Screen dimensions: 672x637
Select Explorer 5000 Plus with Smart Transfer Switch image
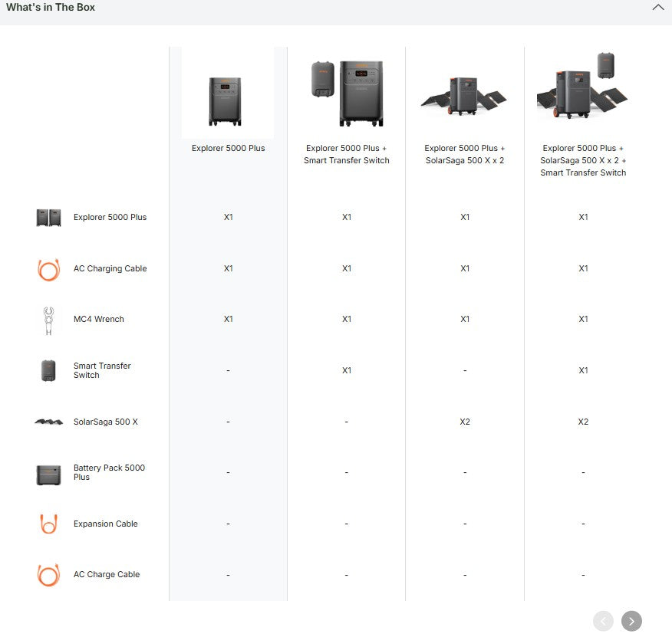[x=347, y=93]
